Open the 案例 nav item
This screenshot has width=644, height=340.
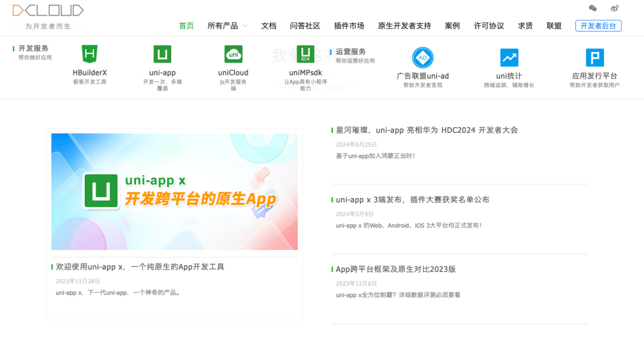click(452, 26)
